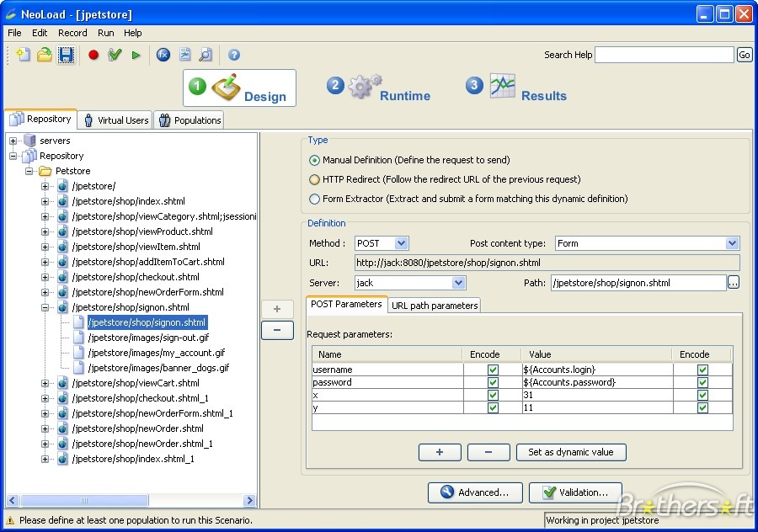
Task: Click the globe icon of index.shtml_1
Action: coord(62,459)
